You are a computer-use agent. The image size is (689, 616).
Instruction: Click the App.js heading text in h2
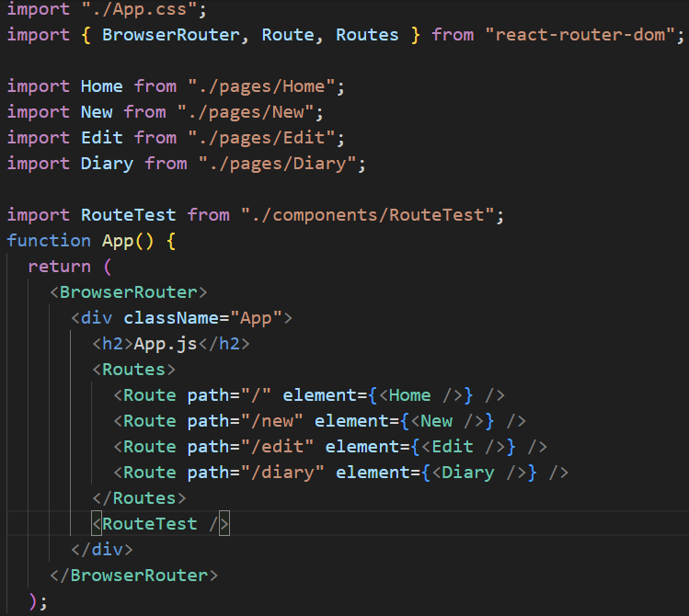tap(166, 344)
